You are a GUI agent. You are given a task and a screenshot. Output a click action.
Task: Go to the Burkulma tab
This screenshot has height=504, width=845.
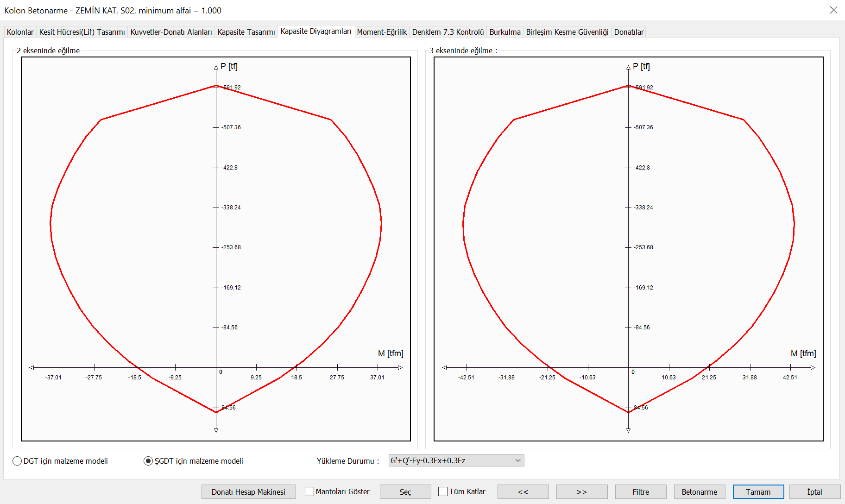pos(504,32)
